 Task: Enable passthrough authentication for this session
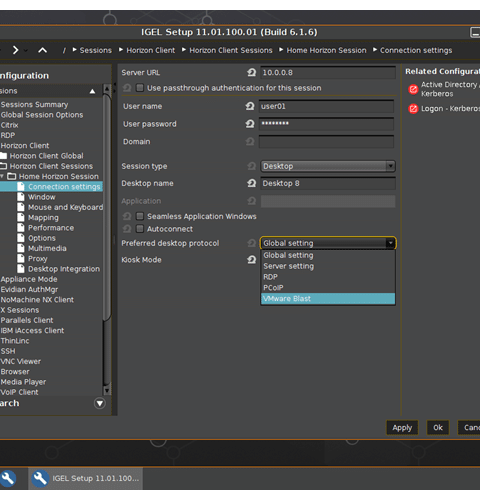click(140, 88)
